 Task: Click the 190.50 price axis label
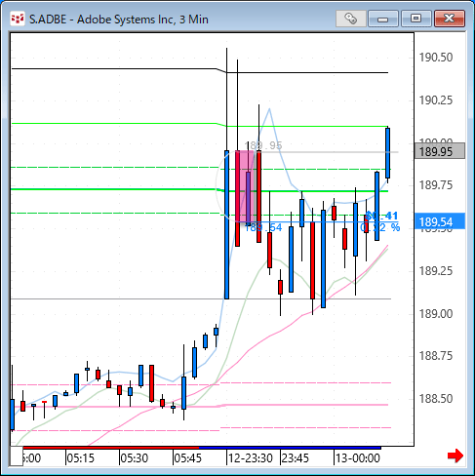tap(436, 58)
